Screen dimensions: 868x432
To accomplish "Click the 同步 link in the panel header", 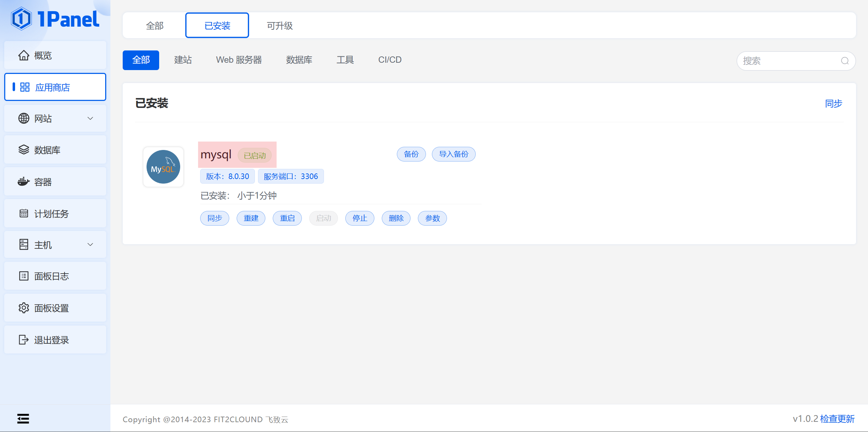I will click(x=834, y=104).
